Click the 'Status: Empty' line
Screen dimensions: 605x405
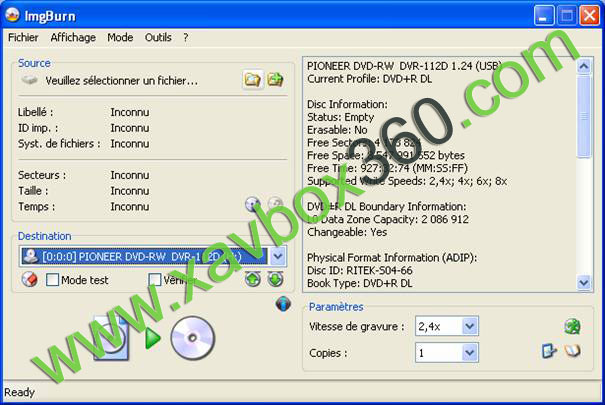tap(340, 117)
